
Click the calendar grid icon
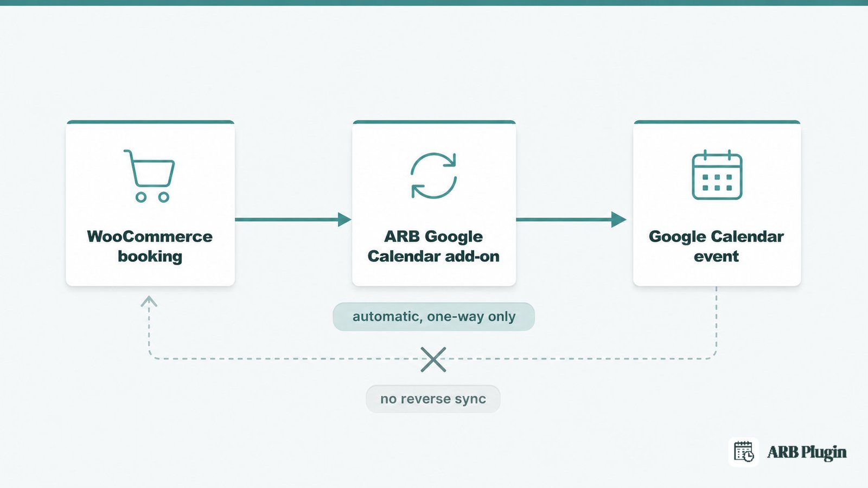[717, 175]
